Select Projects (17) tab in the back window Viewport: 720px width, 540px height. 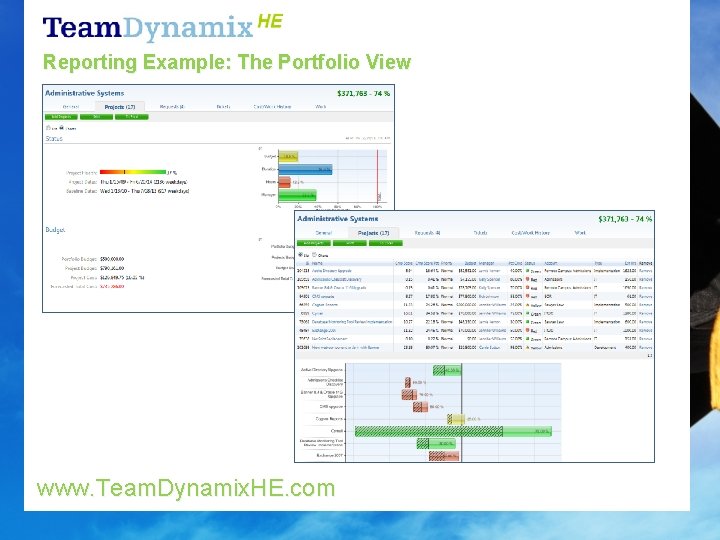[120, 107]
